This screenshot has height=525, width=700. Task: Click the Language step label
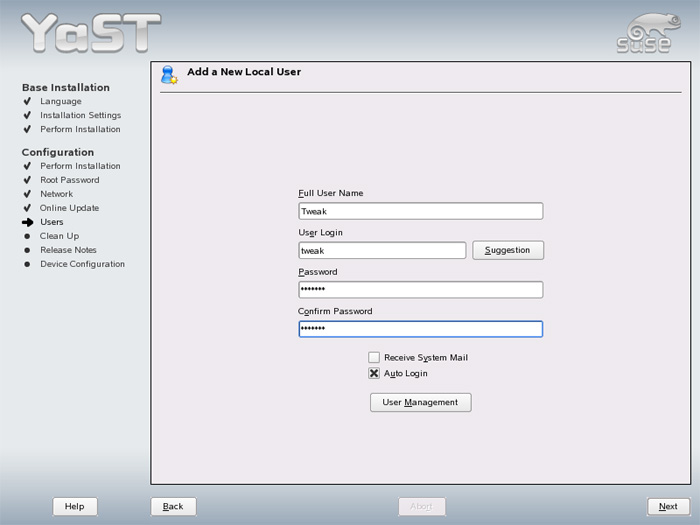[x=61, y=101]
